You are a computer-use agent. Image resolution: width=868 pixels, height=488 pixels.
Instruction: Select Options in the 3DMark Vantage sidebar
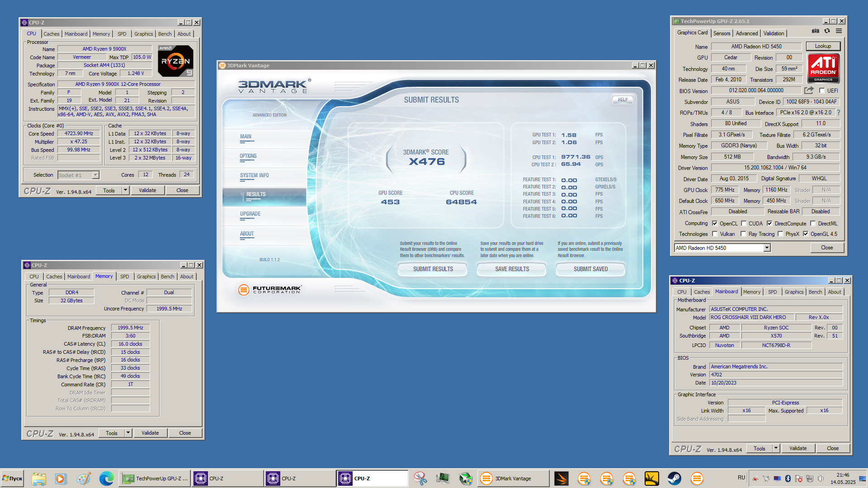(248, 156)
